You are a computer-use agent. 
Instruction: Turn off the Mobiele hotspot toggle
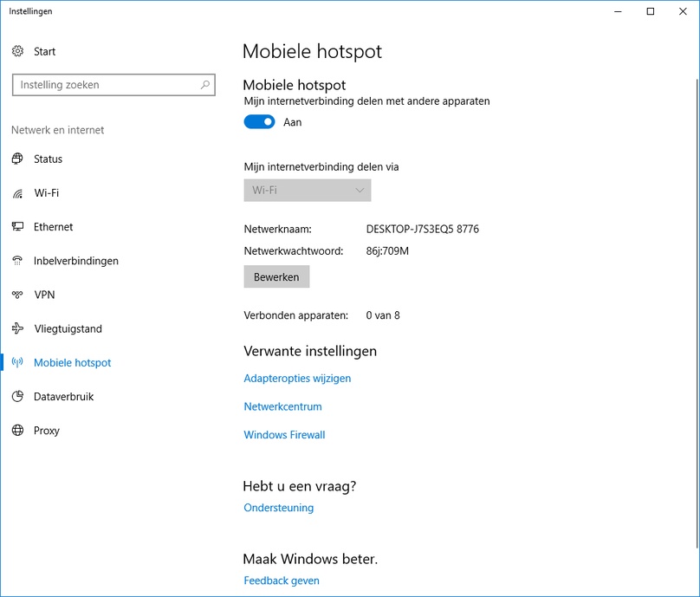click(x=259, y=122)
